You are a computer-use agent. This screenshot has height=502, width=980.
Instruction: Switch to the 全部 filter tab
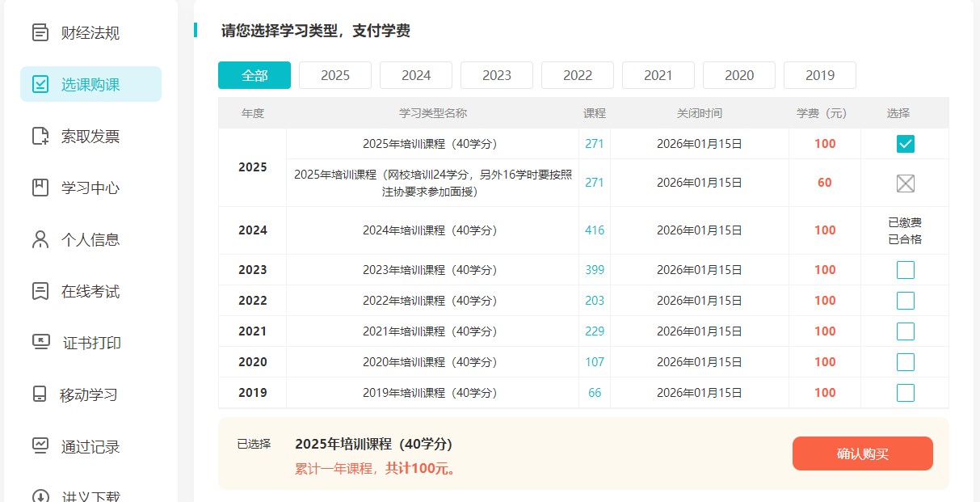[x=254, y=75]
